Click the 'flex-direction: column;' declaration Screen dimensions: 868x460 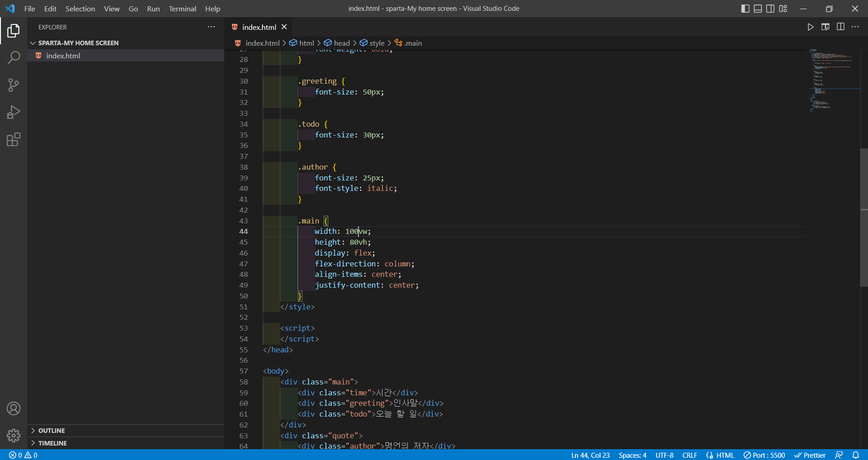pos(365,264)
